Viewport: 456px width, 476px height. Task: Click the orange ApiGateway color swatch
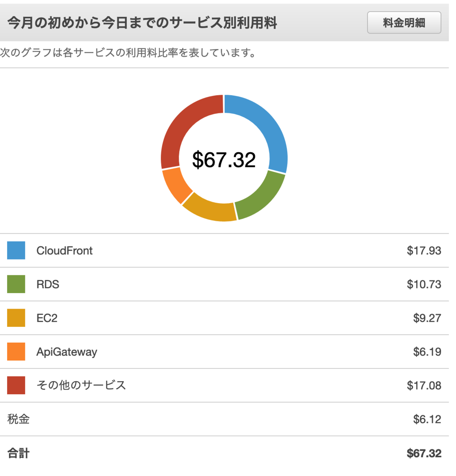pyautogui.click(x=16, y=351)
